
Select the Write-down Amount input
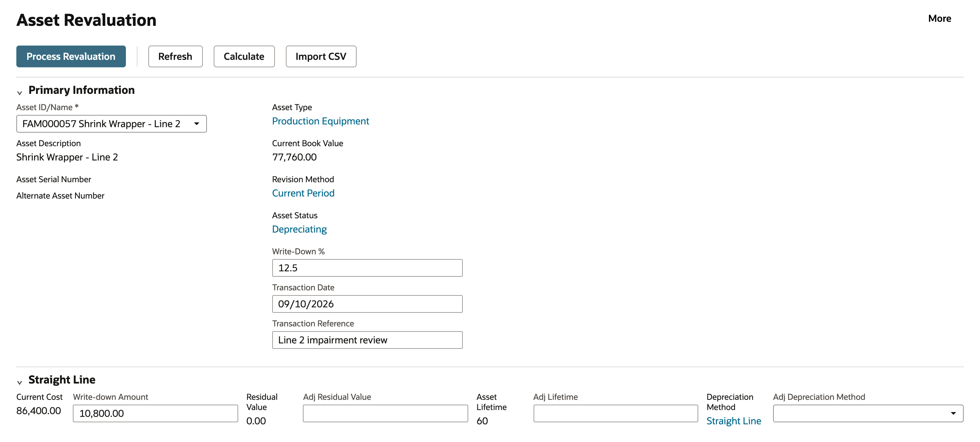155,413
